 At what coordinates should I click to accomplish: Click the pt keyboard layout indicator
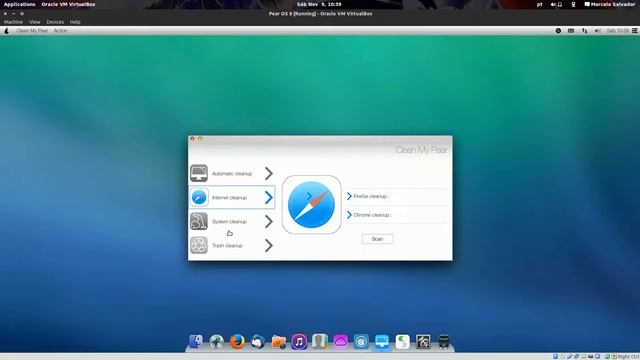click(x=540, y=4)
